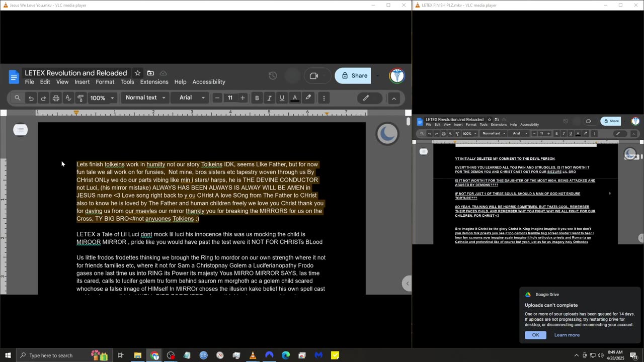Toggle underline formatting in left Docs toolbar
This screenshot has height=362, width=644.
(x=282, y=98)
